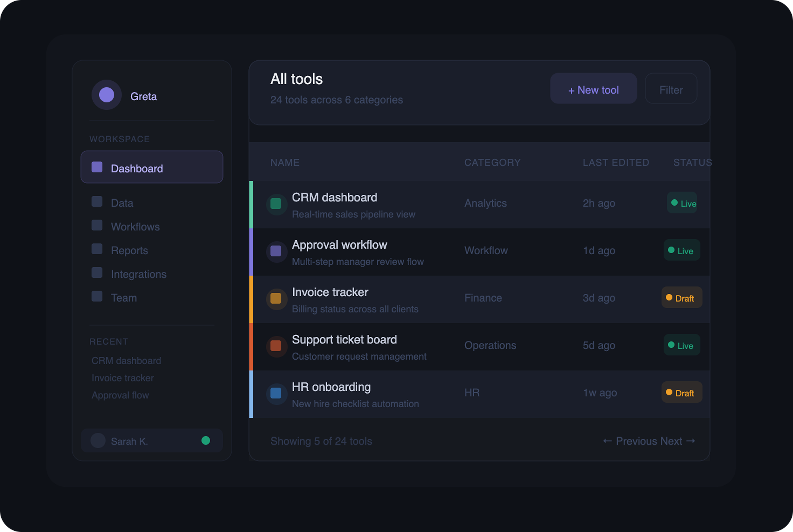Open the CRM dashboard tool title
This screenshot has height=532, width=793.
[335, 197]
